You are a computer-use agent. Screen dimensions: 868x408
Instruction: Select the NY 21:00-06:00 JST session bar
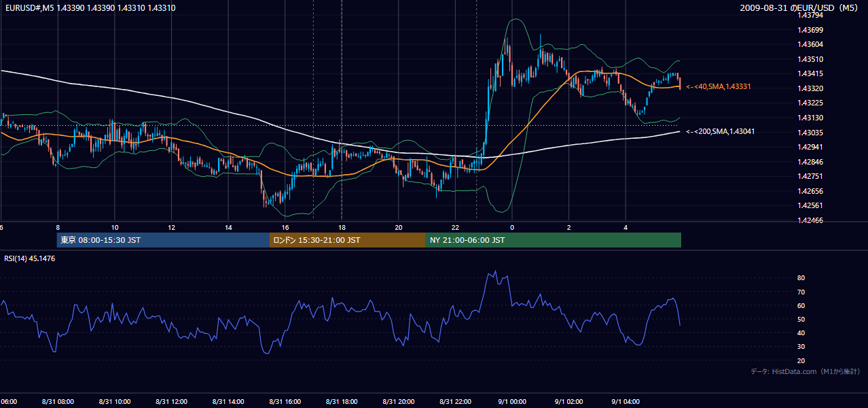[554, 240]
